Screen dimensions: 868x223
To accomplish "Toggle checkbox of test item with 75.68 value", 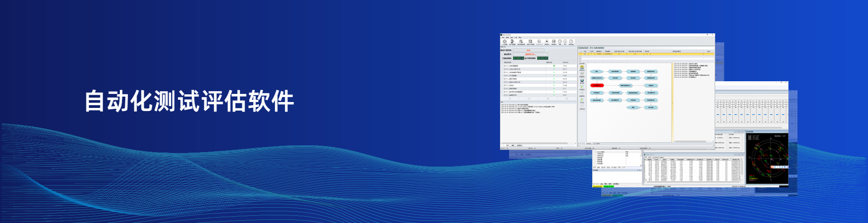I will point(505,85).
